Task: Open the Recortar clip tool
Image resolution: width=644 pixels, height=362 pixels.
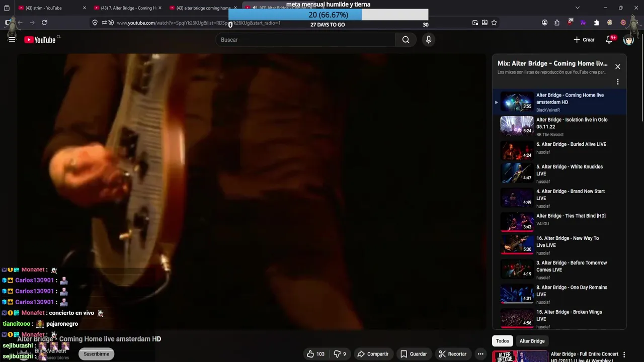Action: [452, 354]
